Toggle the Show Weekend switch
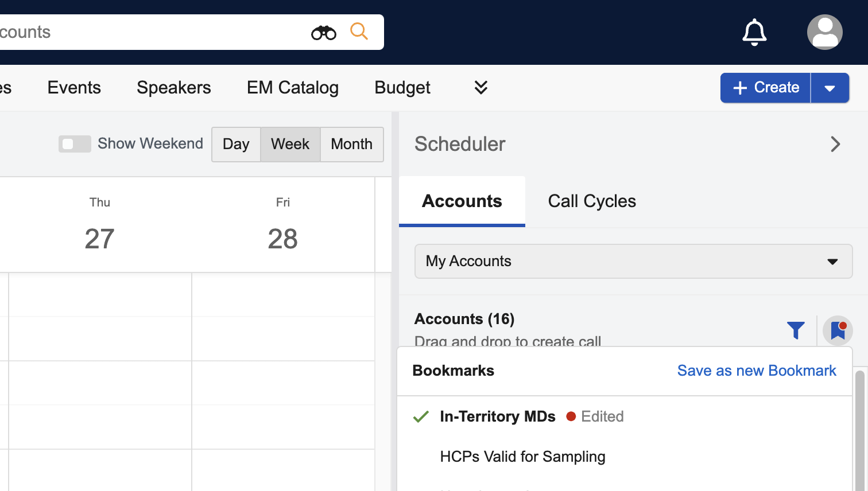Image resolution: width=868 pixels, height=491 pixels. [x=75, y=144]
